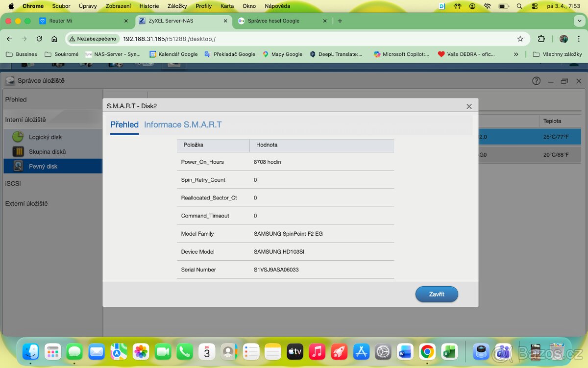This screenshot has height=368, width=588.
Task: Open the Překladač Google bookmark
Action: [x=230, y=54]
